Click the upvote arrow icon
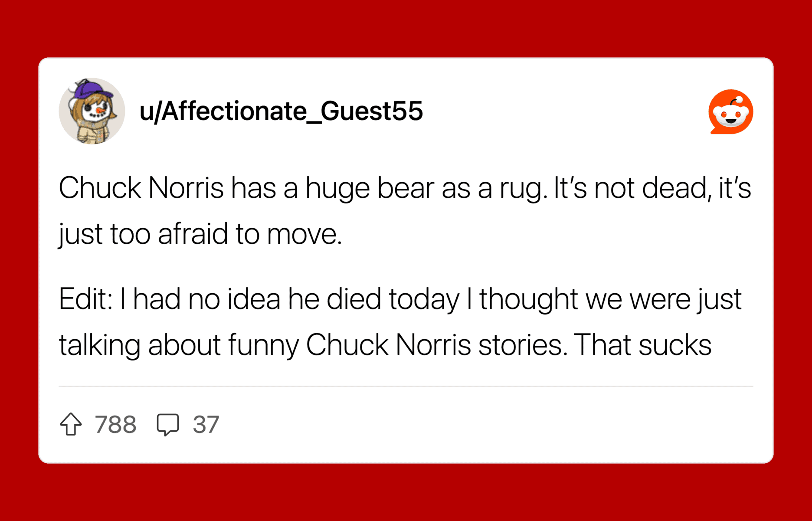The width and height of the screenshot is (812, 521). point(71,424)
